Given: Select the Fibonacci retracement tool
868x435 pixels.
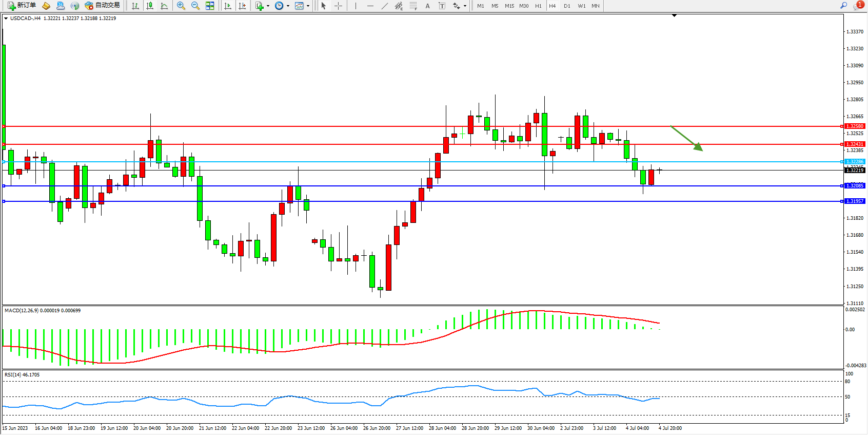Looking at the screenshot, I should coord(413,6).
